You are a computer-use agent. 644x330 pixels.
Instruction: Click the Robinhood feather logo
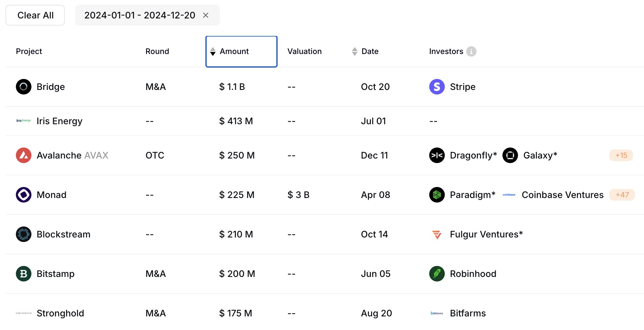(x=437, y=274)
